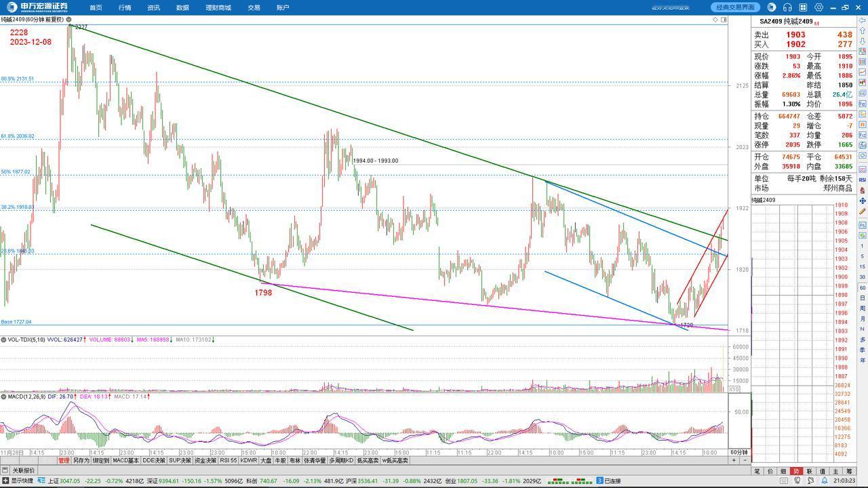Click the X10 volume scale label
The width and height of the screenshot is (868, 488).
coord(734,389)
